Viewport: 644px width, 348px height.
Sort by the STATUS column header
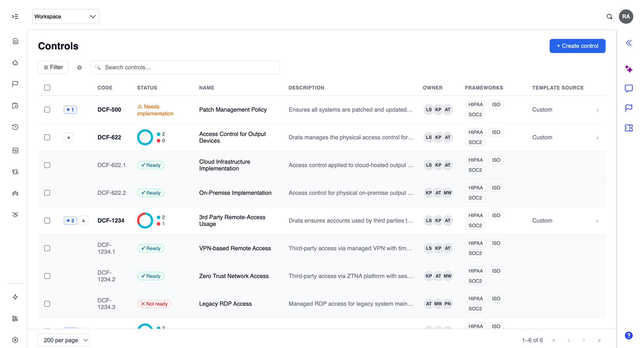147,88
